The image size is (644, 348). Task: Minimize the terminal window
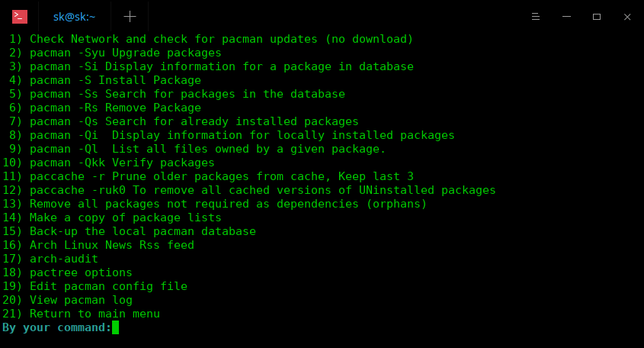click(567, 17)
